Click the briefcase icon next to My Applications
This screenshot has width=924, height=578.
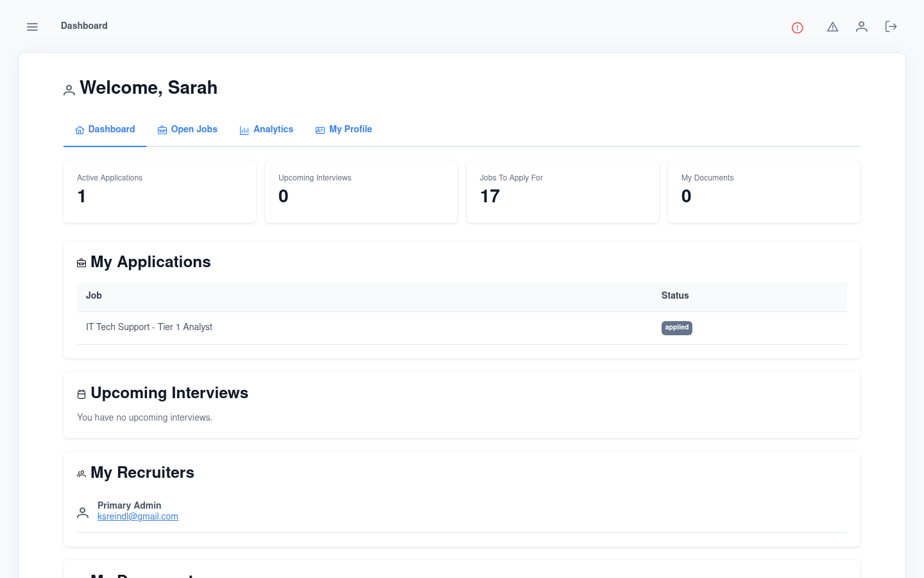tap(81, 263)
